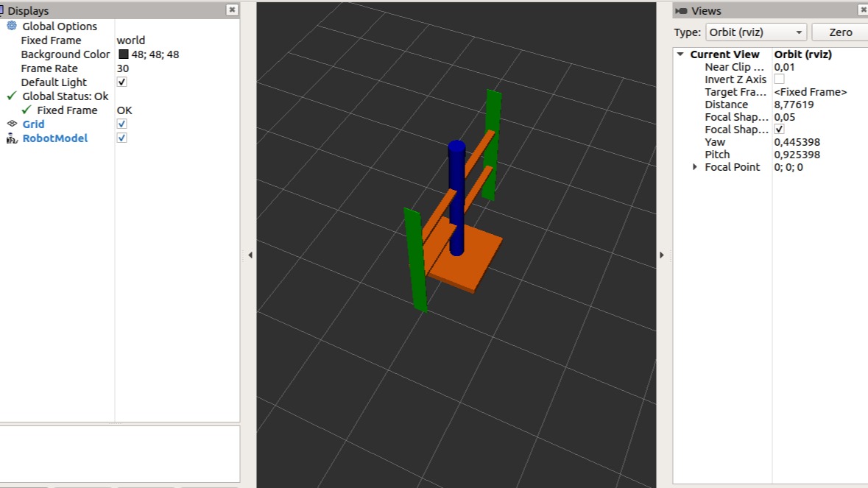Screen dimensions: 868x488
Task: Select the Yaw property label
Action: pyautogui.click(x=715, y=142)
